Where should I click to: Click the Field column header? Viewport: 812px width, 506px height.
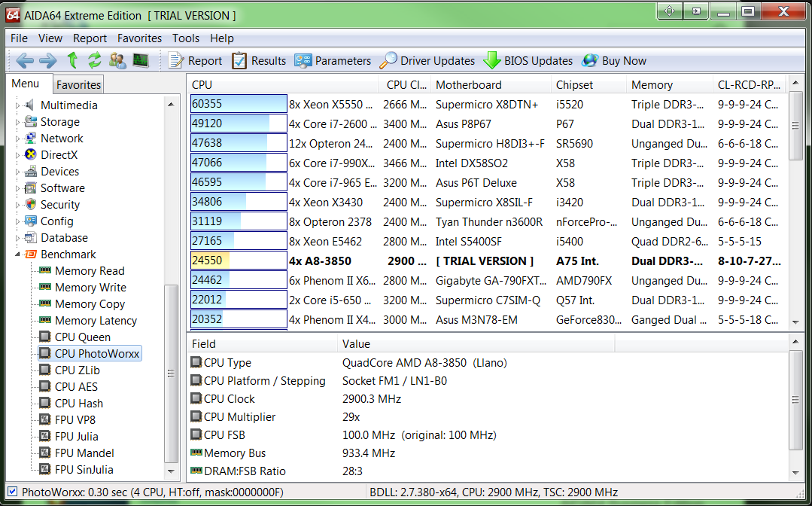pos(262,344)
